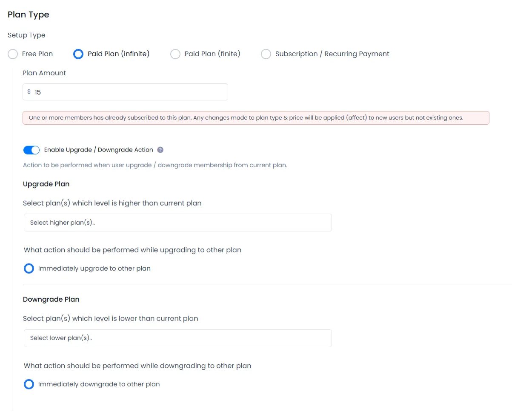
Task: Click the Downgrade Plan heading
Action: pos(51,299)
